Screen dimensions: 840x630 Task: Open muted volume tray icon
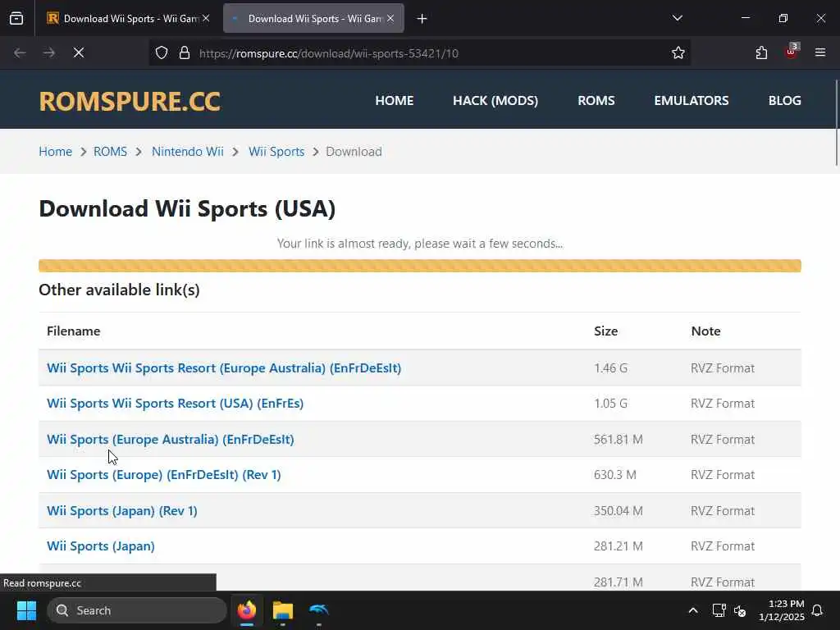[740, 610]
